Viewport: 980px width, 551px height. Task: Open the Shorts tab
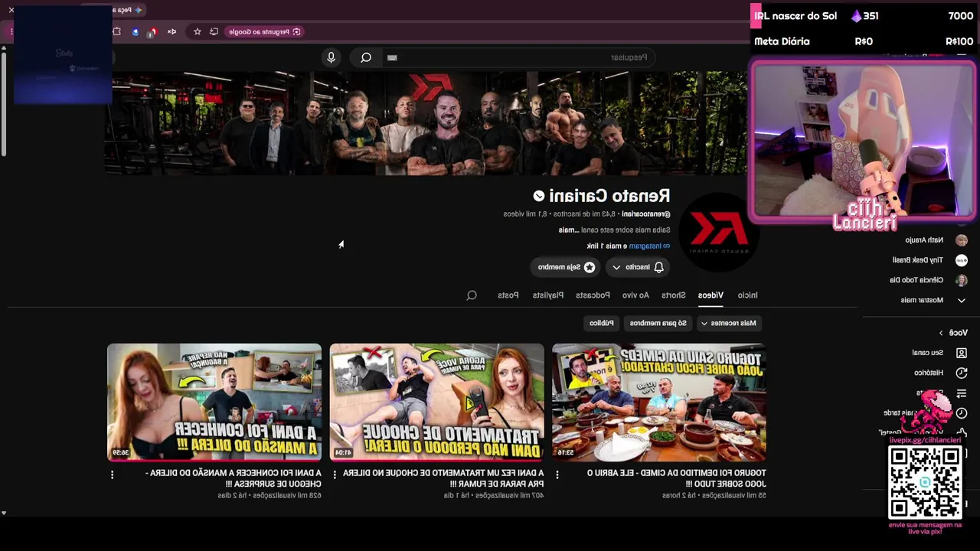[674, 295]
